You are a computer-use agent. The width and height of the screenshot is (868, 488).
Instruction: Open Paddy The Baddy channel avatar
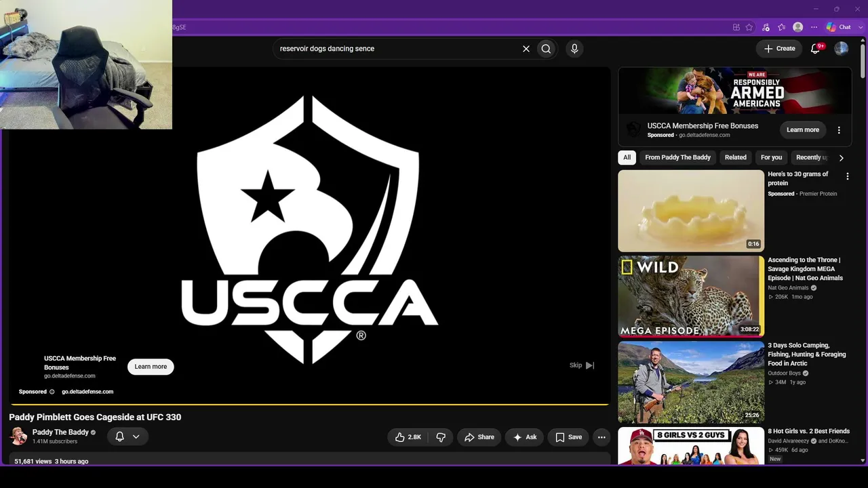(18, 436)
